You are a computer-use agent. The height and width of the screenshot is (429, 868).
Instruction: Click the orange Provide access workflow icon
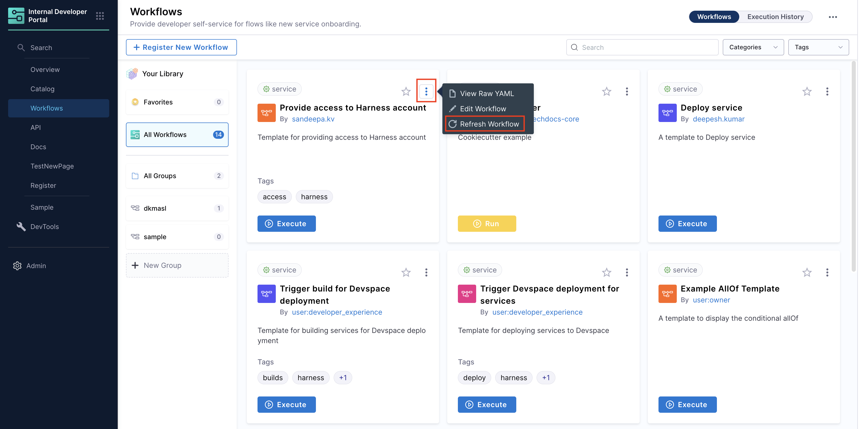coord(266,113)
